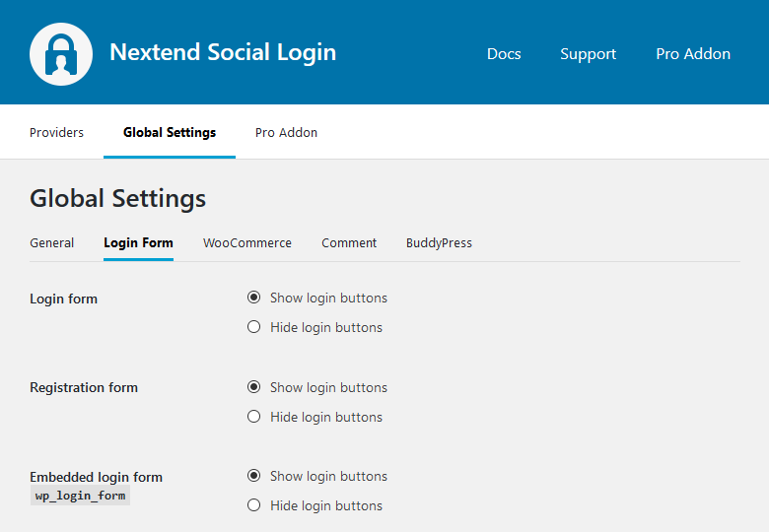Viewport: 769px width, 532px height.
Task: Open the Docs link in header
Action: click(x=504, y=54)
